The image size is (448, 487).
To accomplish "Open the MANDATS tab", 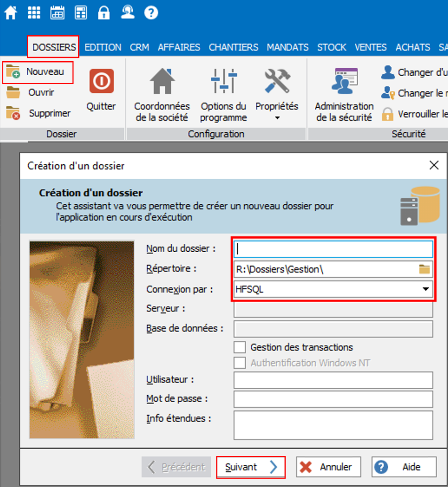I will pos(288,47).
